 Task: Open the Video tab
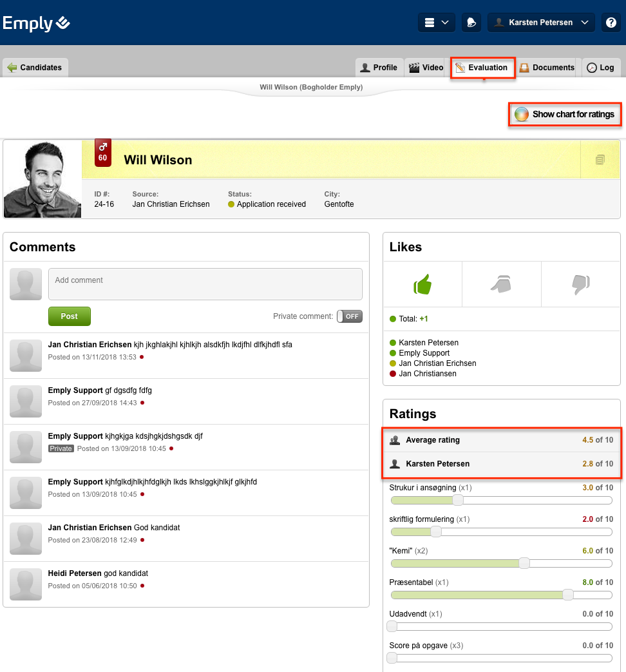click(x=426, y=68)
